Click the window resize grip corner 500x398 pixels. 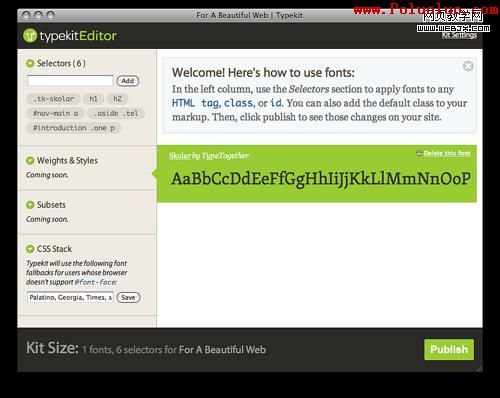pos(479,368)
